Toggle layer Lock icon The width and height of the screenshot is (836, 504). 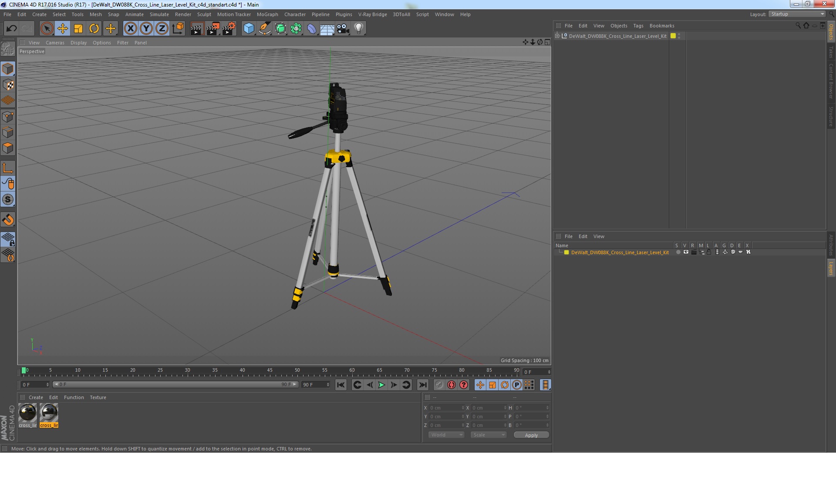[709, 252]
